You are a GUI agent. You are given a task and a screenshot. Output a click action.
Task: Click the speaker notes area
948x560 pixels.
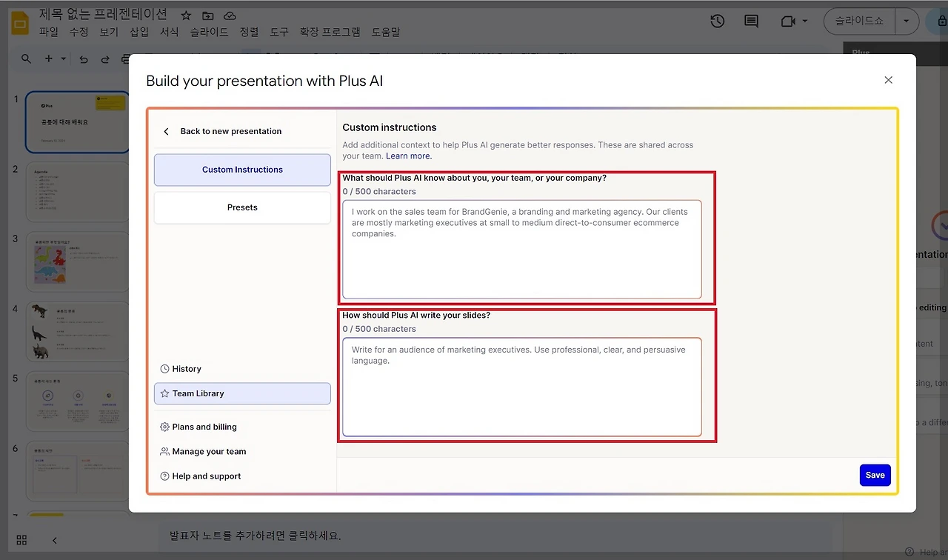(x=495, y=535)
